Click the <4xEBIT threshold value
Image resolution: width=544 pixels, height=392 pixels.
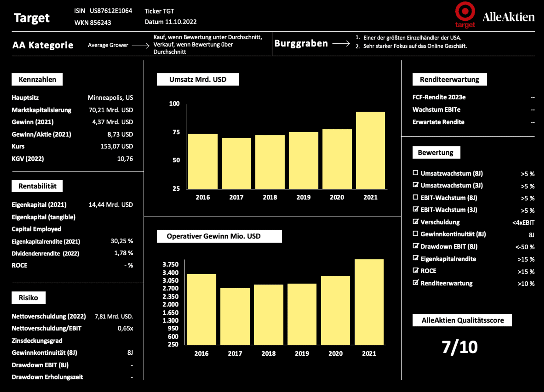pos(523,223)
